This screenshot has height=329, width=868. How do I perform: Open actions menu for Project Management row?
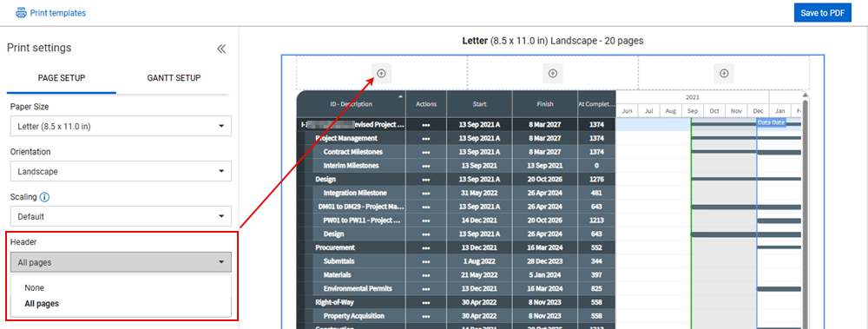(x=425, y=139)
